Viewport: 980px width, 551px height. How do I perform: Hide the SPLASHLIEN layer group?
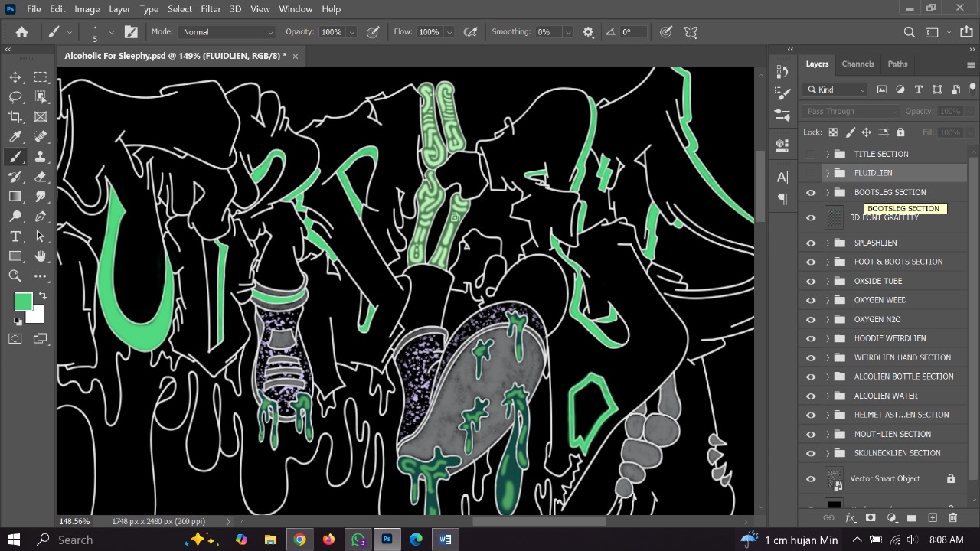[x=811, y=243]
